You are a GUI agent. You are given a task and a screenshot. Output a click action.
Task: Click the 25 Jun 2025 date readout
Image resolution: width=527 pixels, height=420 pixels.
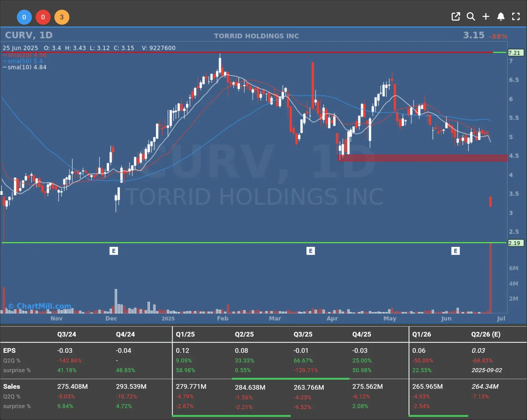click(20, 48)
